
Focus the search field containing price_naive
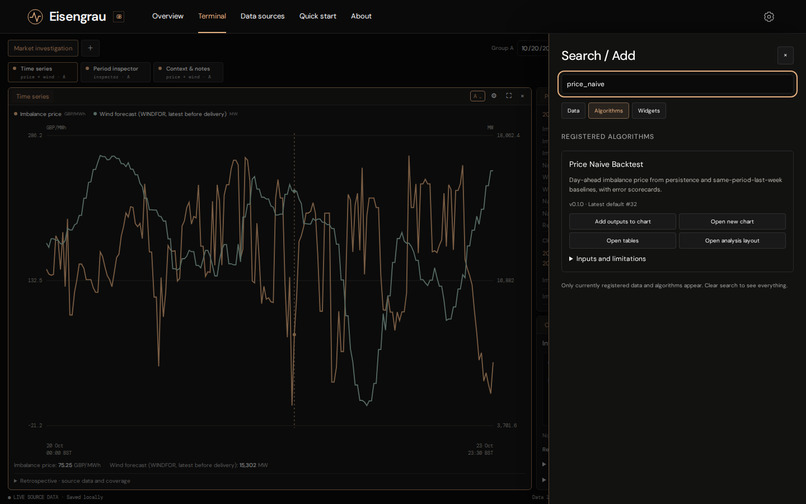[x=677, y=84]
